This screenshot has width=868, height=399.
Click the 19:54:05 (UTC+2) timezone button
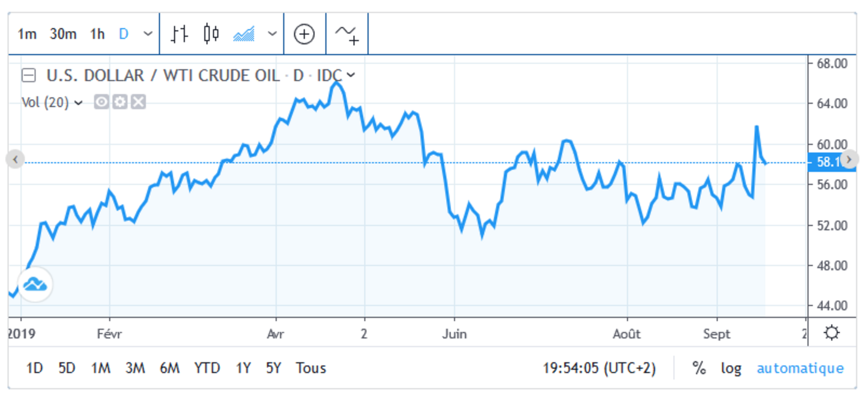click(599, 368)
